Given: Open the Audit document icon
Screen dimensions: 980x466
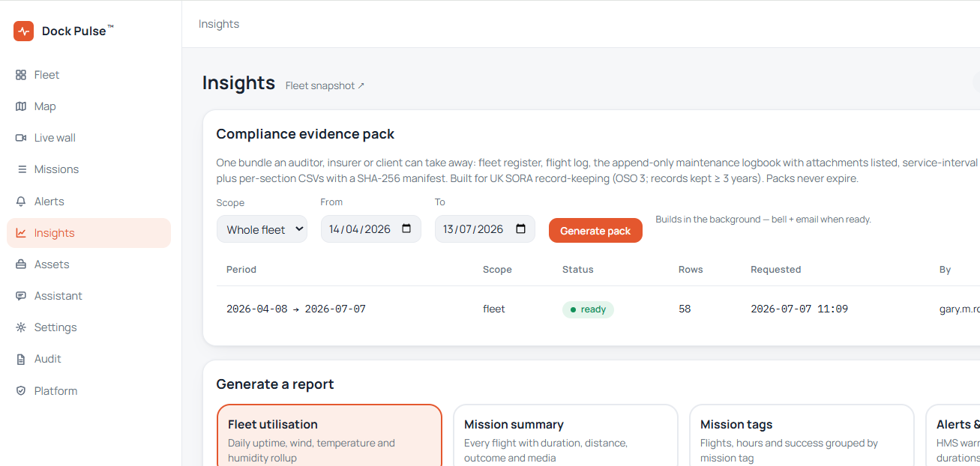Looking at the screenshot, I should coord(21,359).
